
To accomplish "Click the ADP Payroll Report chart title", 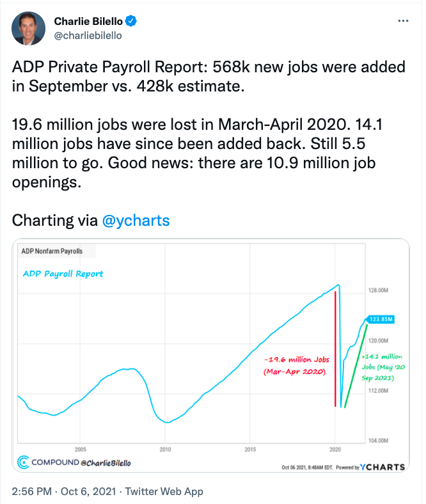I will point(63,274).
